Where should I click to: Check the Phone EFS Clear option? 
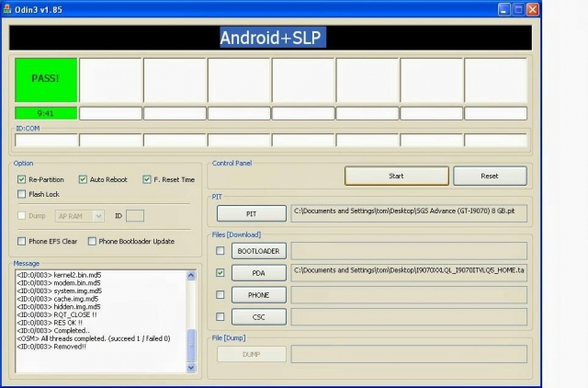coord(22,241)
